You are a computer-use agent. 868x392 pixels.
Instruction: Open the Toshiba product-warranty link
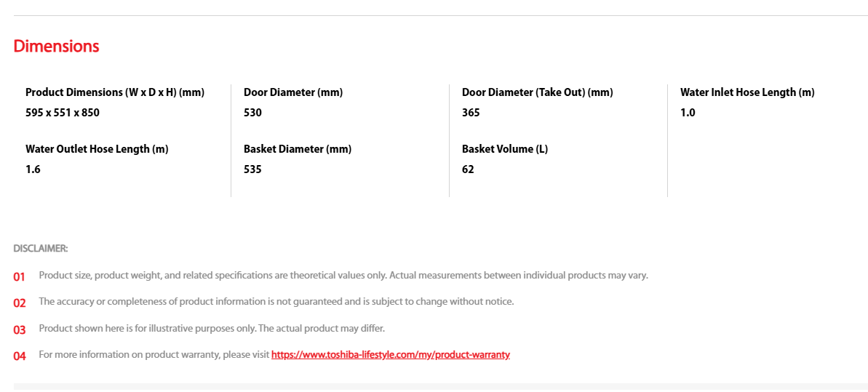pyautogui.click(x=390, y=355)
